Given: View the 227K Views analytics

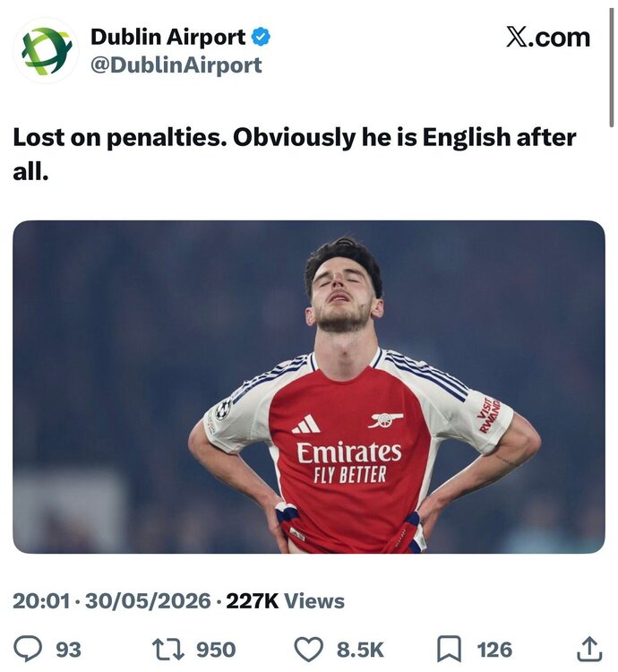Looking at the screenshot, I should tap(285, 601).
